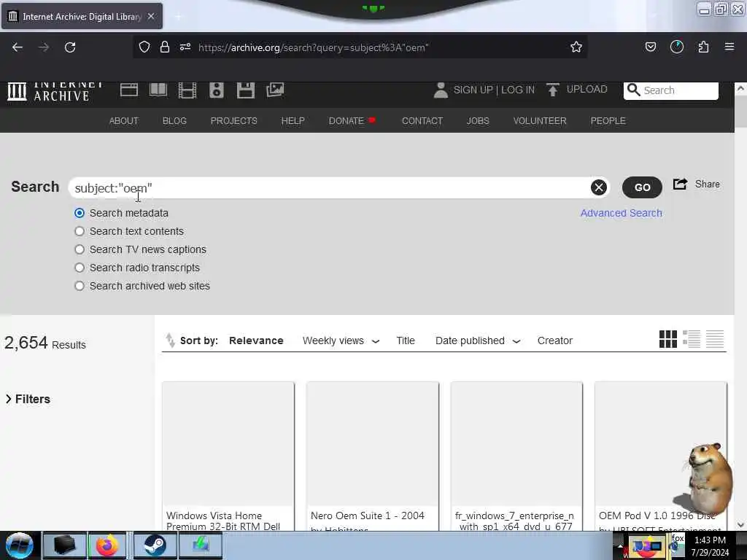Select Search text contents option
Image resolution: width=747 pixels, height=560 pixels.
pos(80,231)
